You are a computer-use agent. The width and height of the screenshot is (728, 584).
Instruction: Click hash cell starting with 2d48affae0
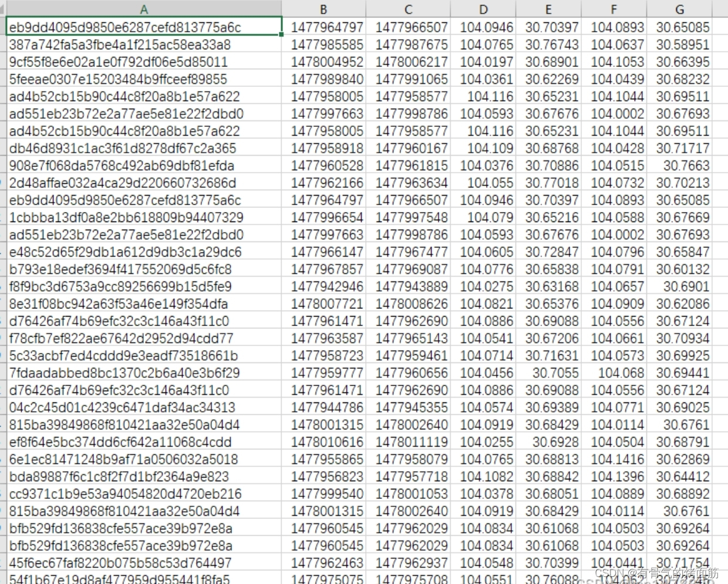coord(144,183)
